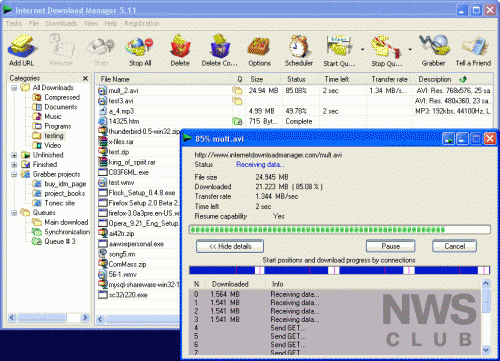This screenshot has height=361, width=500.
Task: Click the Add URL toolbar icon
Action: pos(21,50)
